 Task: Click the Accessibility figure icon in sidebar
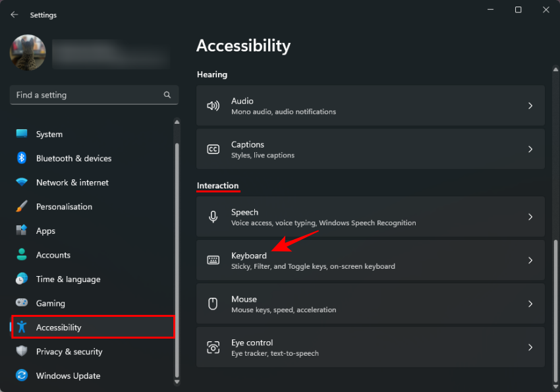[24, 327]
